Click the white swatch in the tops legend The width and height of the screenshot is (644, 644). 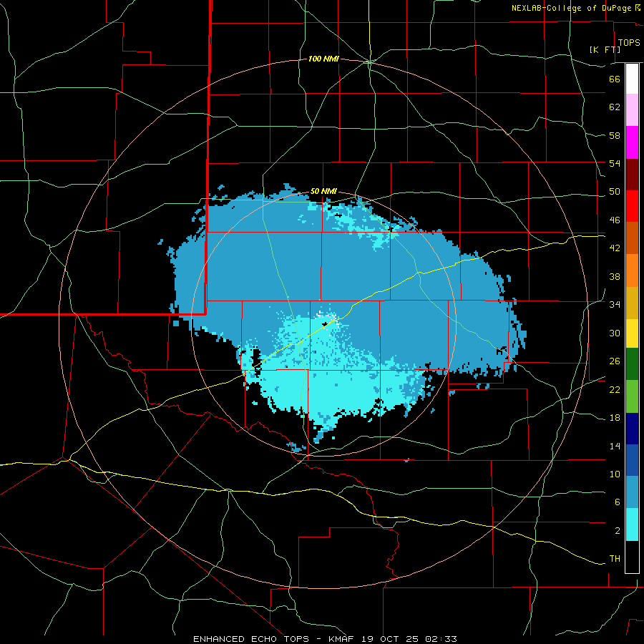(x=632, y=79)
